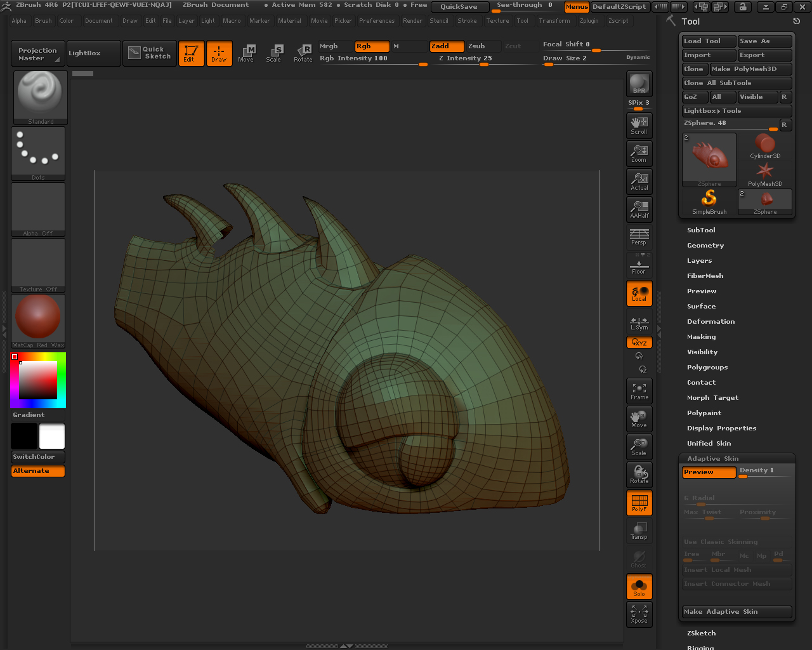
Task: Expand the Layers subpalette
Action: click(x=699, y=260)
